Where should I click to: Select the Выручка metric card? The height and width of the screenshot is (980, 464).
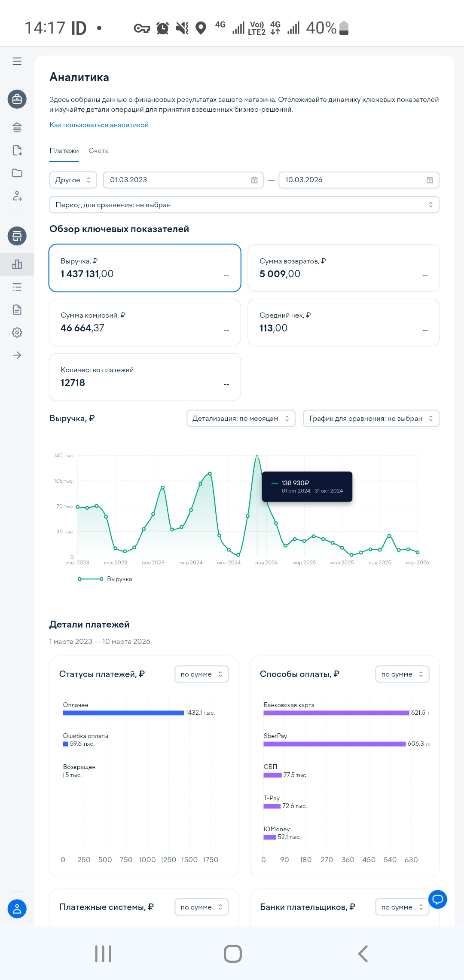click(x=145, y=268)
